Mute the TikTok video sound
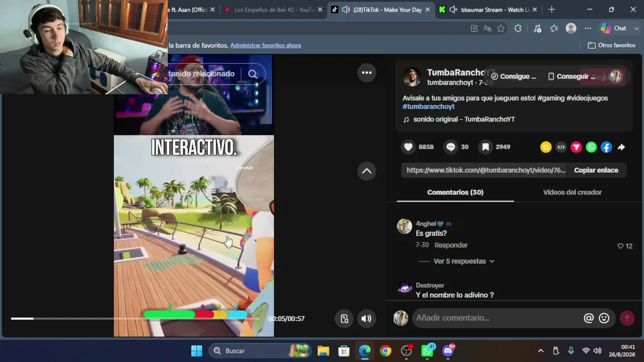644x362 pixels. point(366,318)
